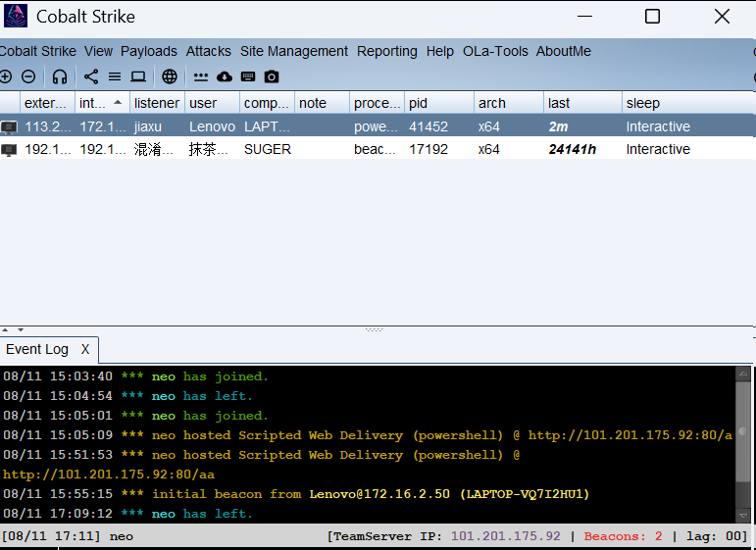Open web log via globe icon
Image resolution: width=756 pixels, height=550 pixels.
point(170,76)
